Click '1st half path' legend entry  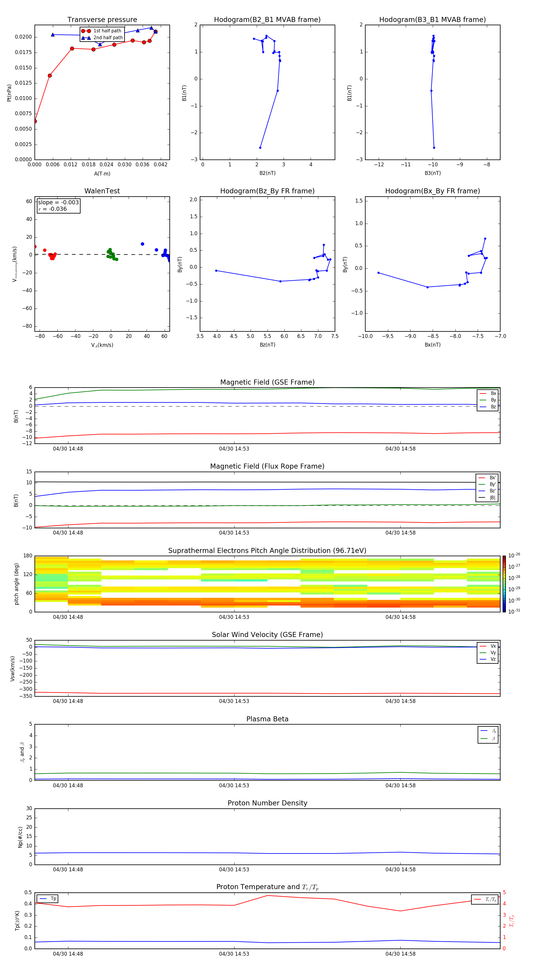click(102, 31)
